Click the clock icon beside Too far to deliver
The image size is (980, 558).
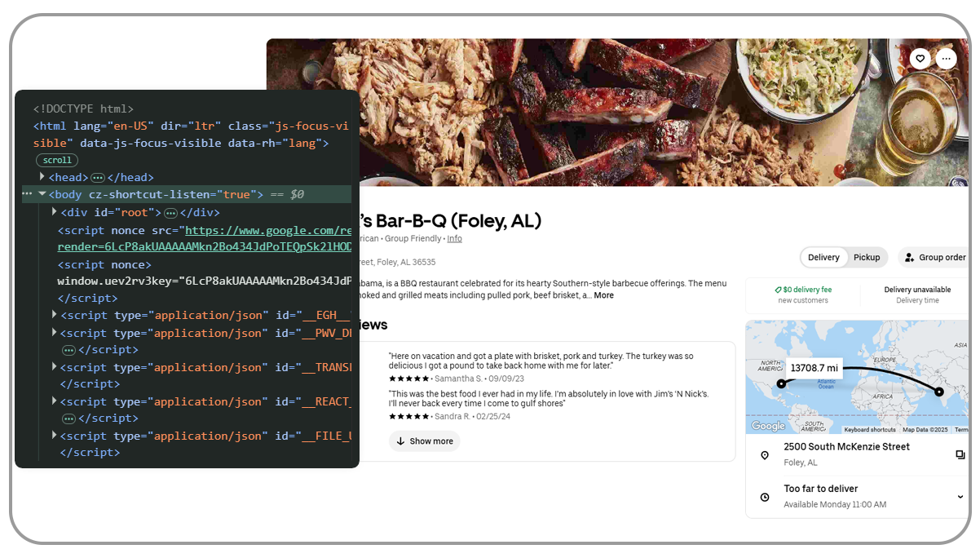tap(764, 497)
